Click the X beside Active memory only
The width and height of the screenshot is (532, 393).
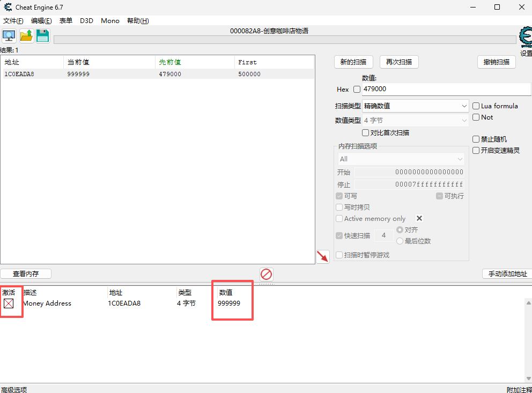pos(419,218)
